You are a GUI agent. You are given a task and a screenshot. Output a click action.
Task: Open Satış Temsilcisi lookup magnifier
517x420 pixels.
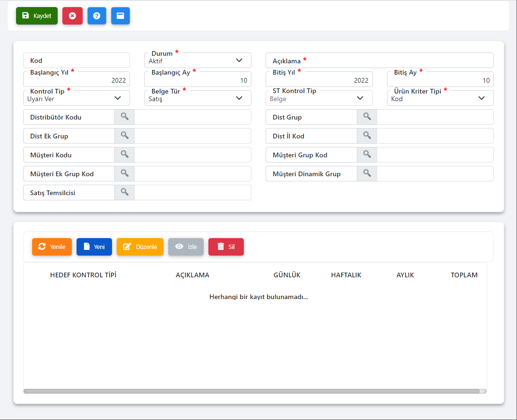(124, 193)
